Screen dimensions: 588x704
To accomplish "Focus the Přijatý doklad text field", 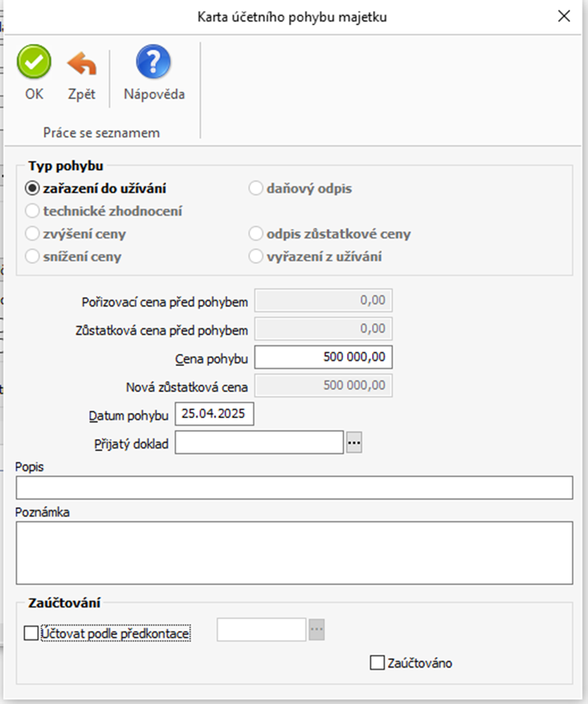I will click(259, 443).
